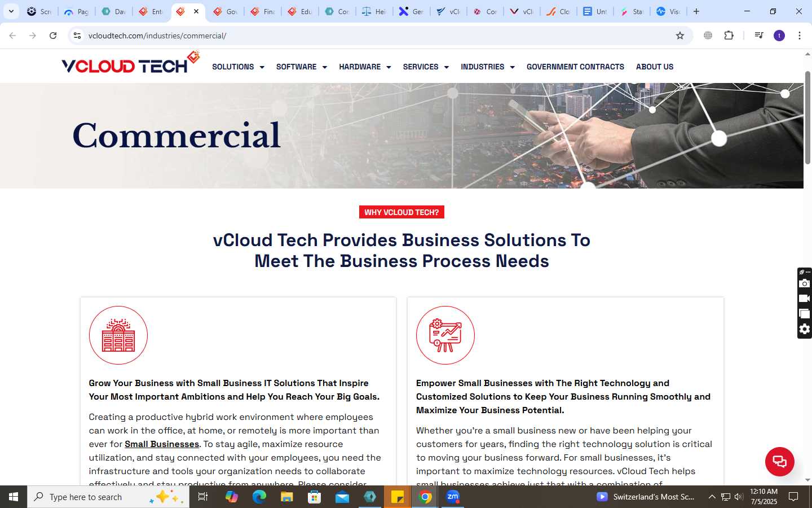Open Government Contracts page
Image resolution: width=812 pixels, height=508 pixels.
click(x=575, y=67)
